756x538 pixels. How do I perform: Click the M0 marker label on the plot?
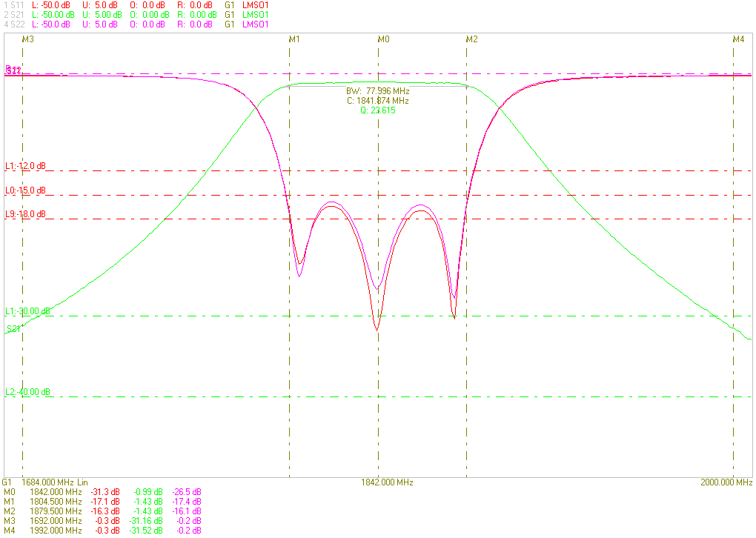[x=383, y=39]
